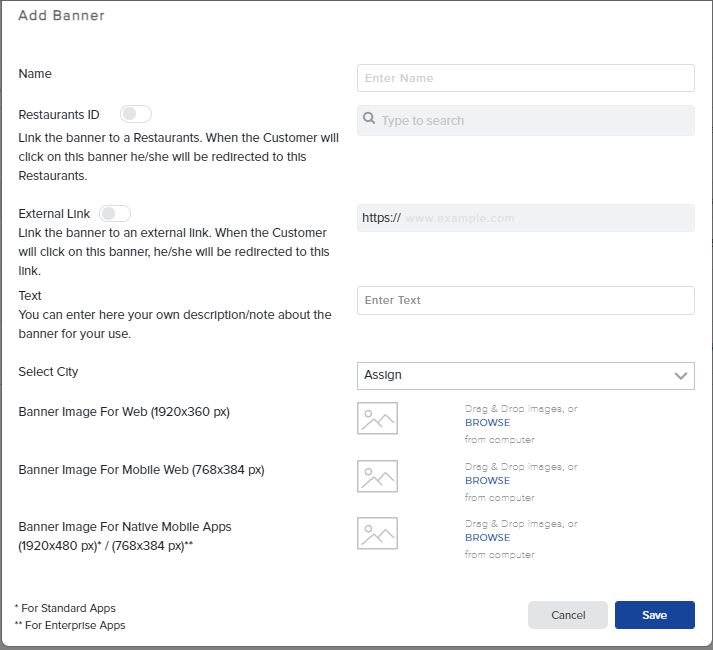Click the Mobile Web drag and drop text
Viewport: 713px width, 650px height.
pos(521,467)
